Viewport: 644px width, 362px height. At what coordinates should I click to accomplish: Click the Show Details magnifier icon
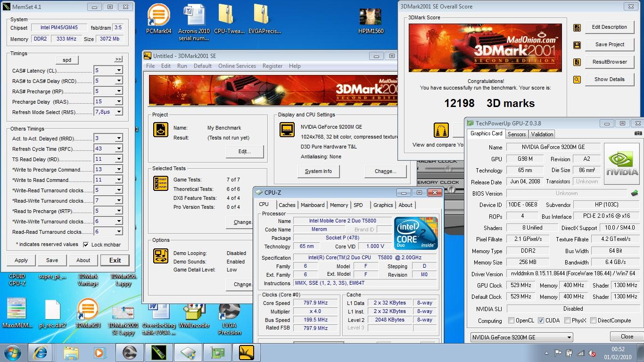pos(577,80)
